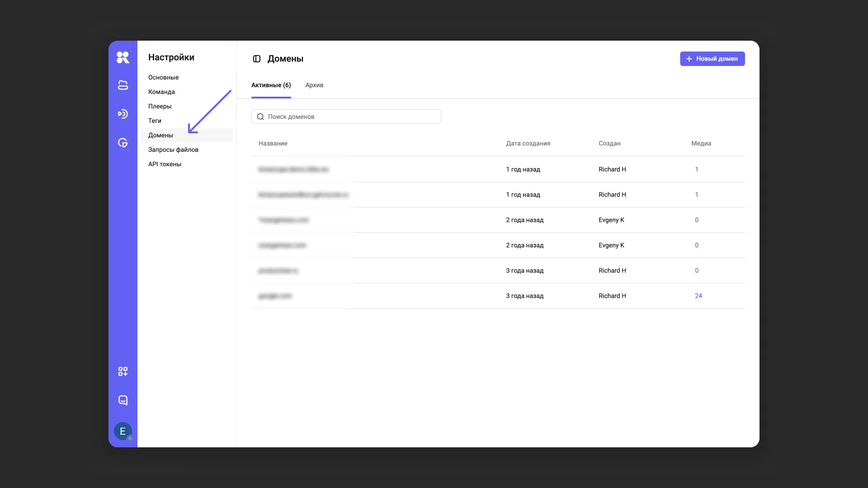The height and width of the screenshot is (488, 868).
Task: Go to Плееры settings
Action: pyautogui.click(x=160, y=106)
